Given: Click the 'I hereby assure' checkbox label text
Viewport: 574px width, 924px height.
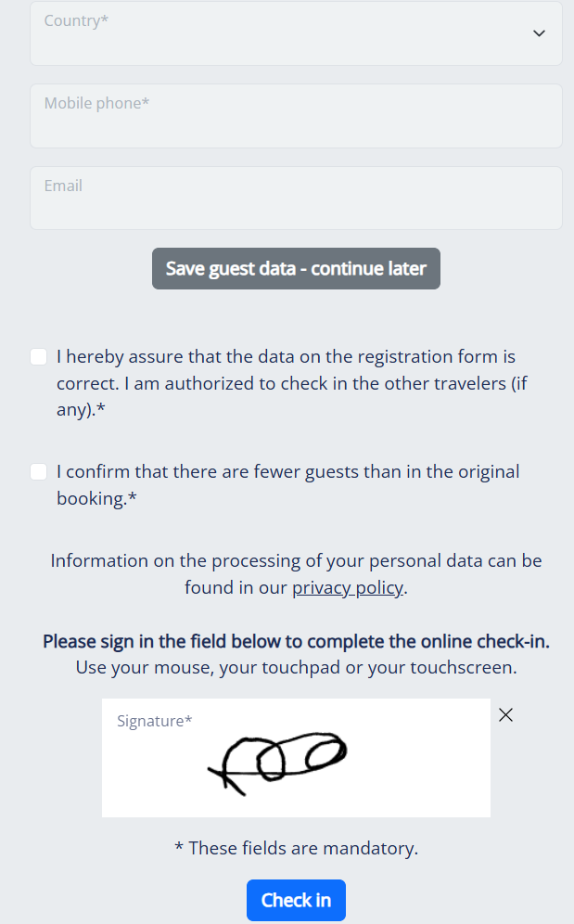Looking at the screenshot, I should [x=292, y=383].
